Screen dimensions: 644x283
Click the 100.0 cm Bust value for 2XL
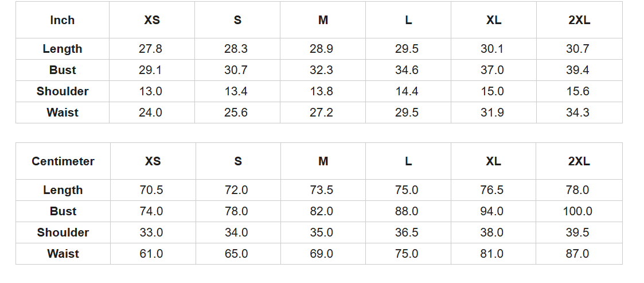577,211
